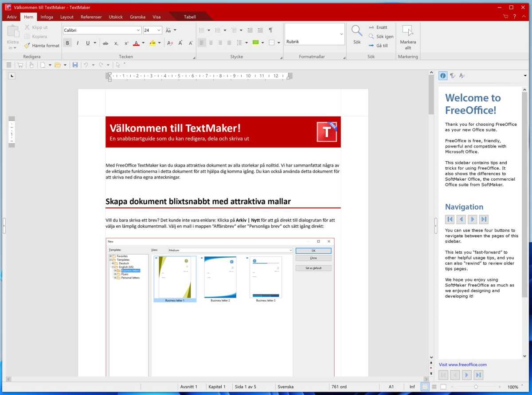Toggle underline formatting
The image size is (532, 395).
coord(88,43)
